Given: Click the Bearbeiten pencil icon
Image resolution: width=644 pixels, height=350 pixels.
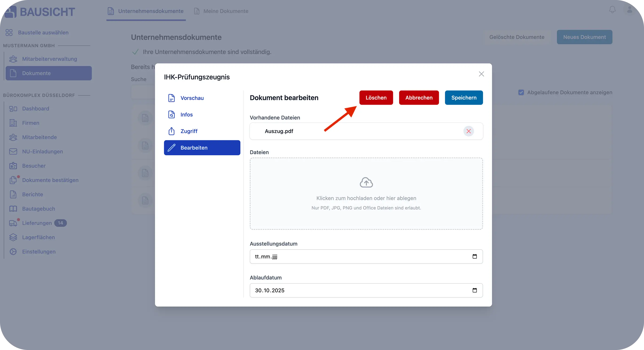Looking at the screenshot, I should tap(171, 148).
